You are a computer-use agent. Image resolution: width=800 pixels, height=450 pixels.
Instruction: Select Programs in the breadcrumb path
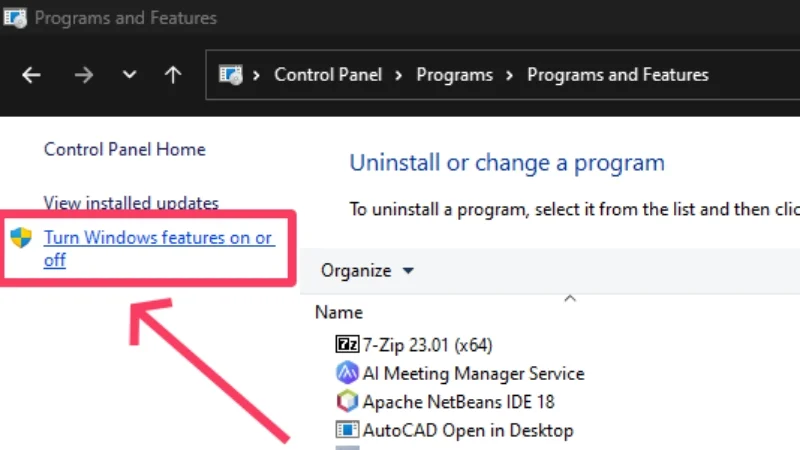[454, 75]
